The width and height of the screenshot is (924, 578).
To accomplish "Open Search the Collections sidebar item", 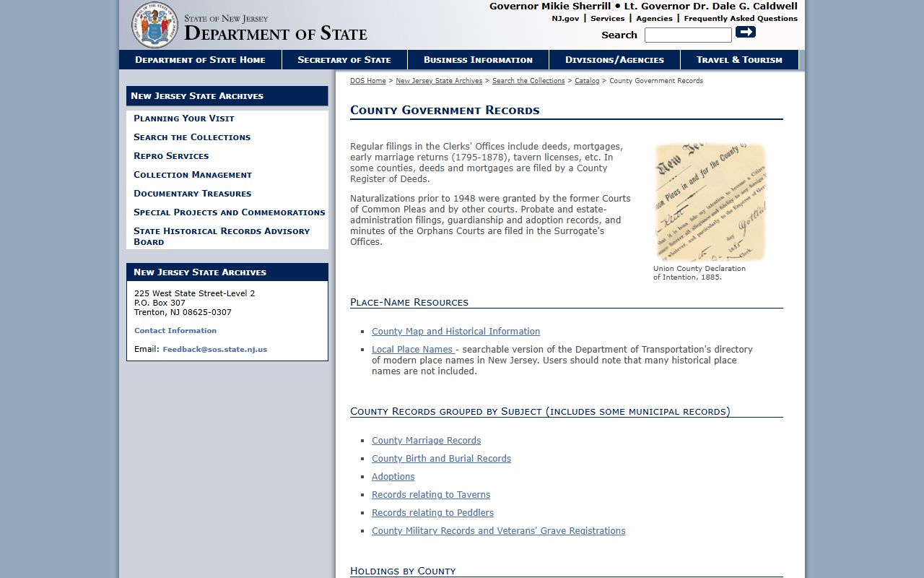I will pos(192,137).
